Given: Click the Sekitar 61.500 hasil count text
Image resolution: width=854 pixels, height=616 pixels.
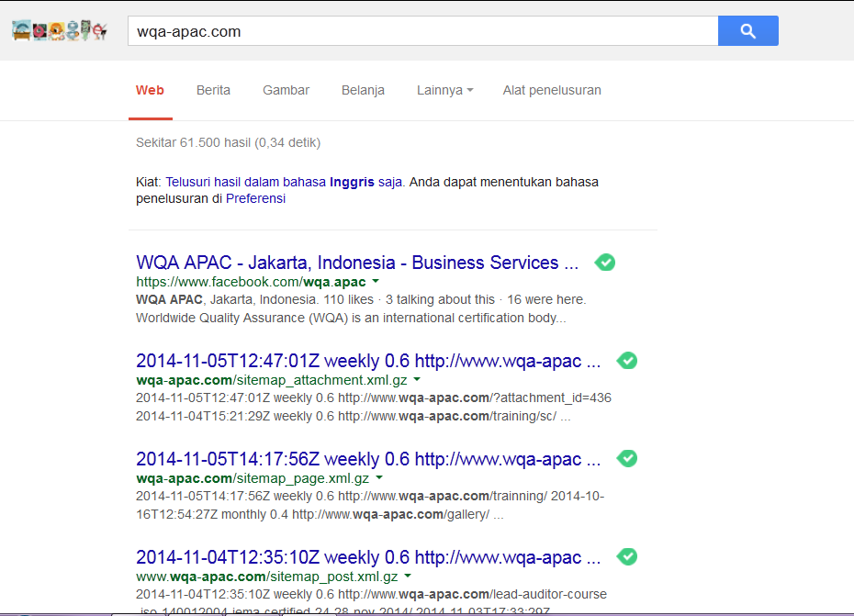Looking at the screenshot, I should coord(229,142).
